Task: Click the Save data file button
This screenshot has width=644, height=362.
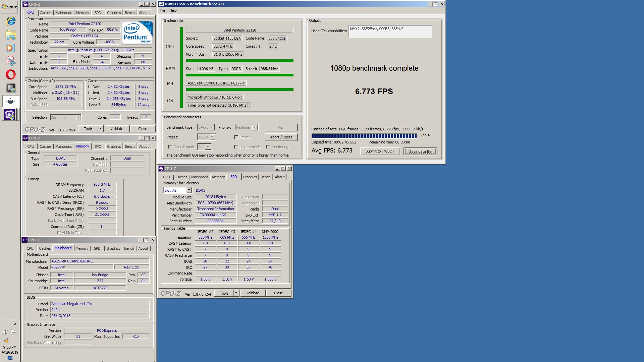Action: pos(420,152)
